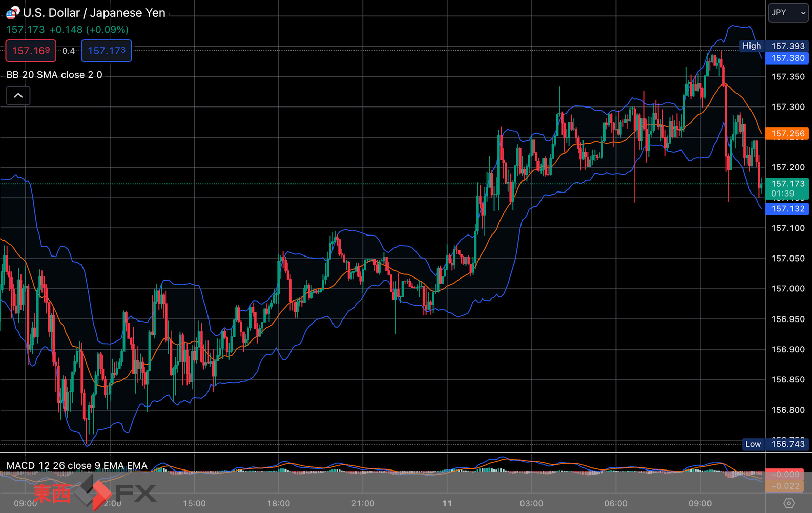
Task: Click the red sell price 157.169
Action: tap(31, 51)
